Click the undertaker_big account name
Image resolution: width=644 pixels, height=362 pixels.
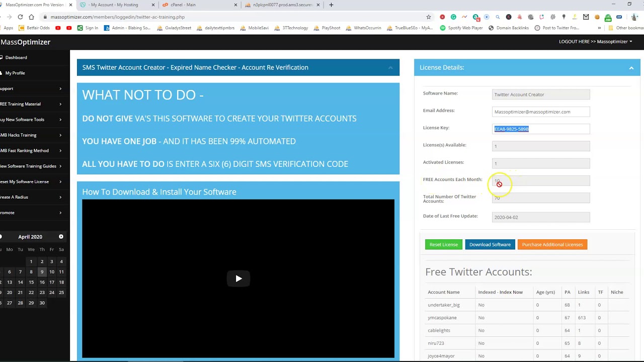pyautogui.click(x=444, y=305)
